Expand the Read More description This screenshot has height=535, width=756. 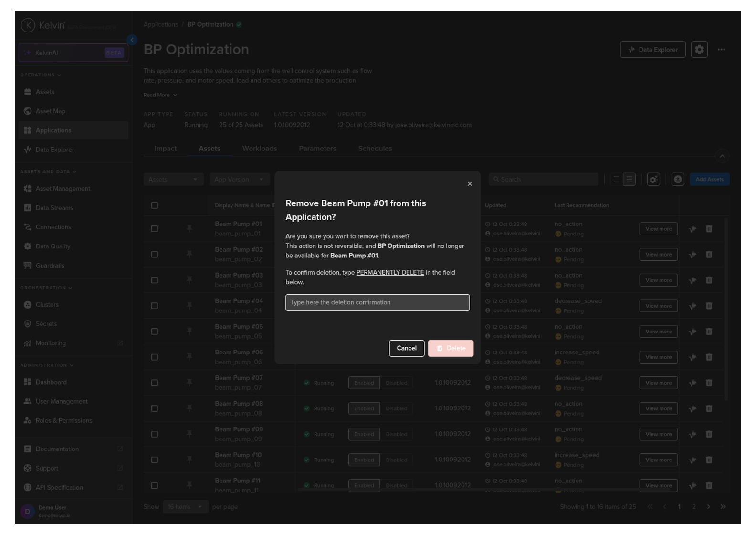coord(160,95)
